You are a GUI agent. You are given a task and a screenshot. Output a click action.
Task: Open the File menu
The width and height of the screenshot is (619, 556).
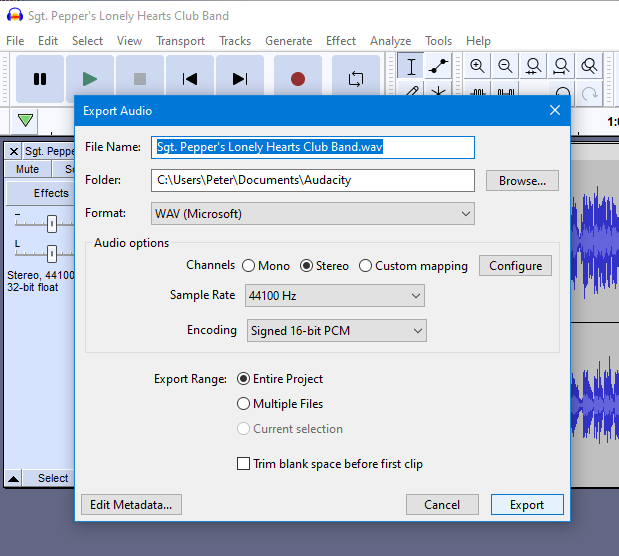(15, 41)
